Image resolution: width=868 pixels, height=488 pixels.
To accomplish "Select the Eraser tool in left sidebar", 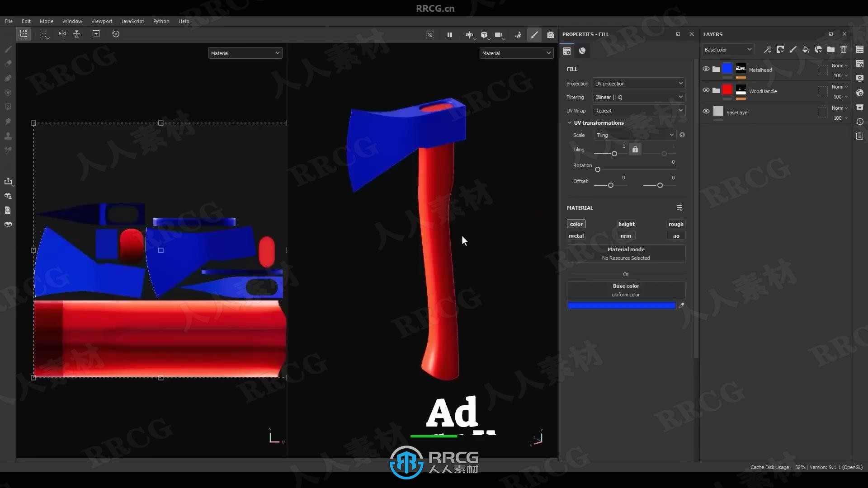I will [x=8, y=64].
